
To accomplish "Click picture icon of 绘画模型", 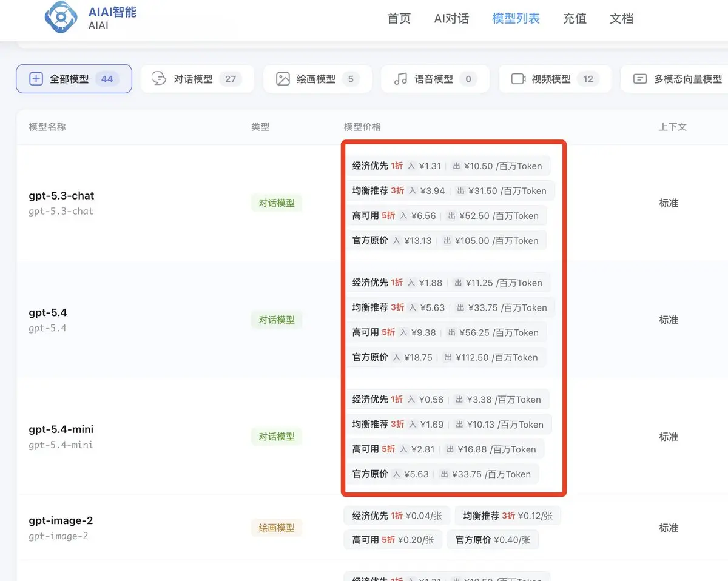I will click(283, 79).
